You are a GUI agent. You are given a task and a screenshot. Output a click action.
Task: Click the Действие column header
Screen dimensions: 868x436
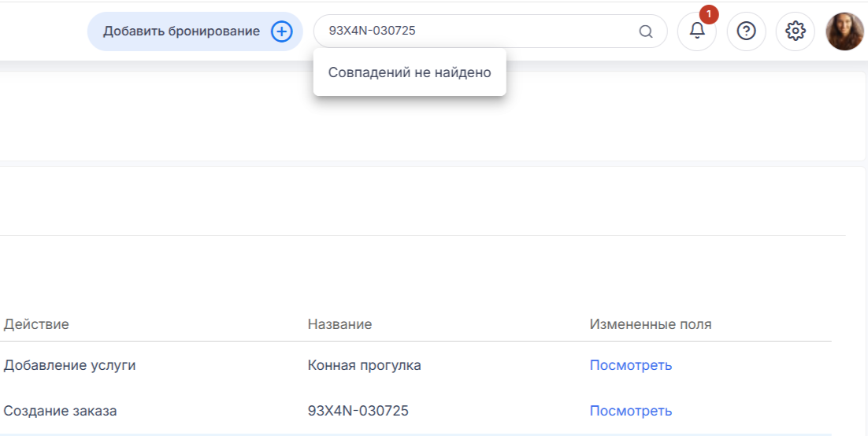[x=36, y=324]
